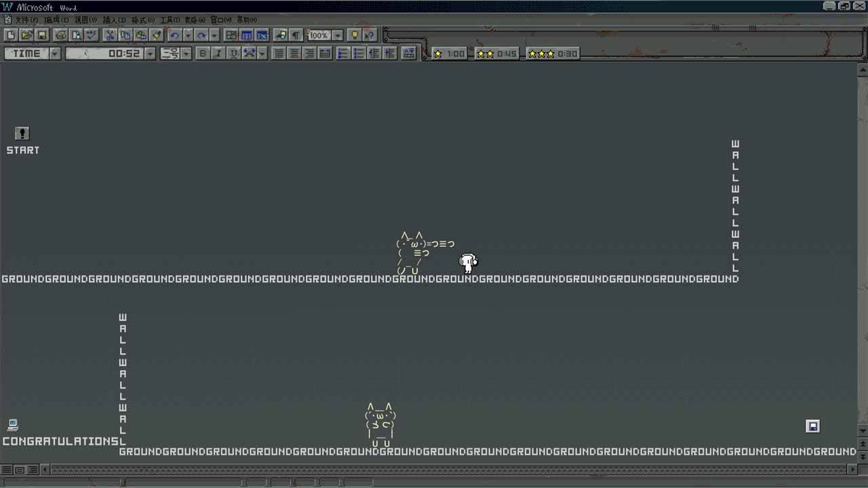
Task: Open the 00:52 font dropdown arrow
Action: tap(150, 54)
